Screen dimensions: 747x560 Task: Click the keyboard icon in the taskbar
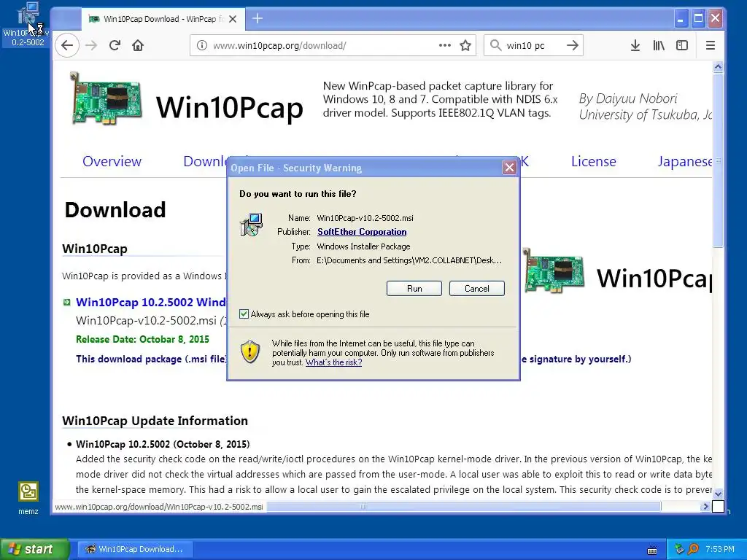(x=652, y=550)
